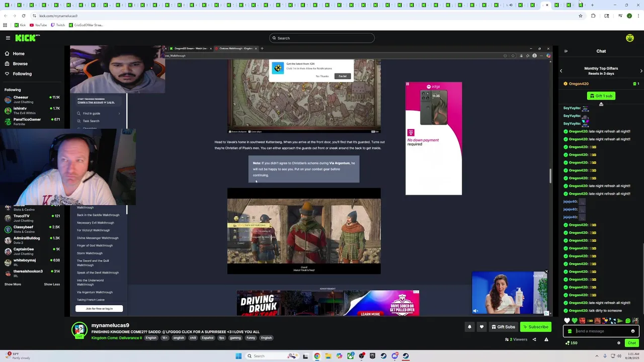This screenshot has width=644, height=362.
Task: View the 150 channel points balance
Action: 572,343
